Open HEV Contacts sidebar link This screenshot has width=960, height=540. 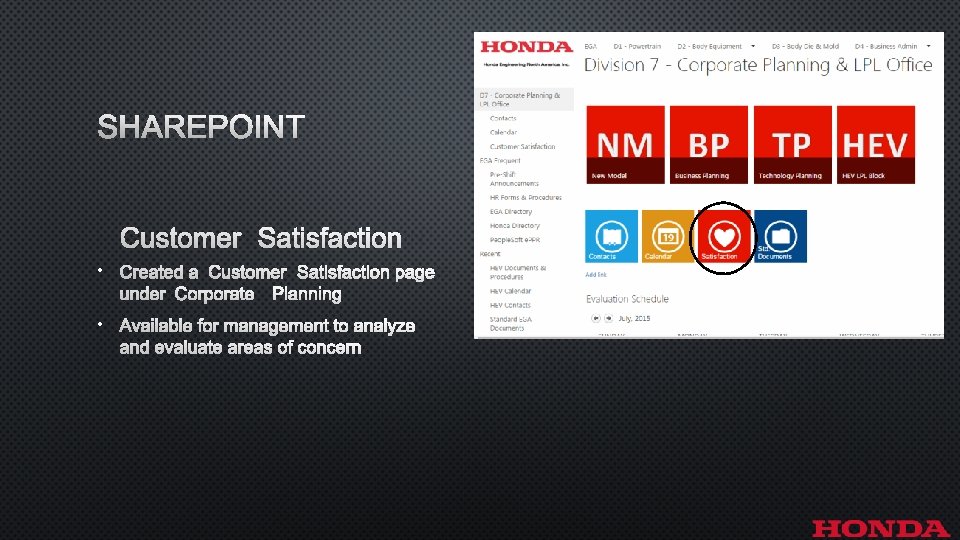pos(510,305)
